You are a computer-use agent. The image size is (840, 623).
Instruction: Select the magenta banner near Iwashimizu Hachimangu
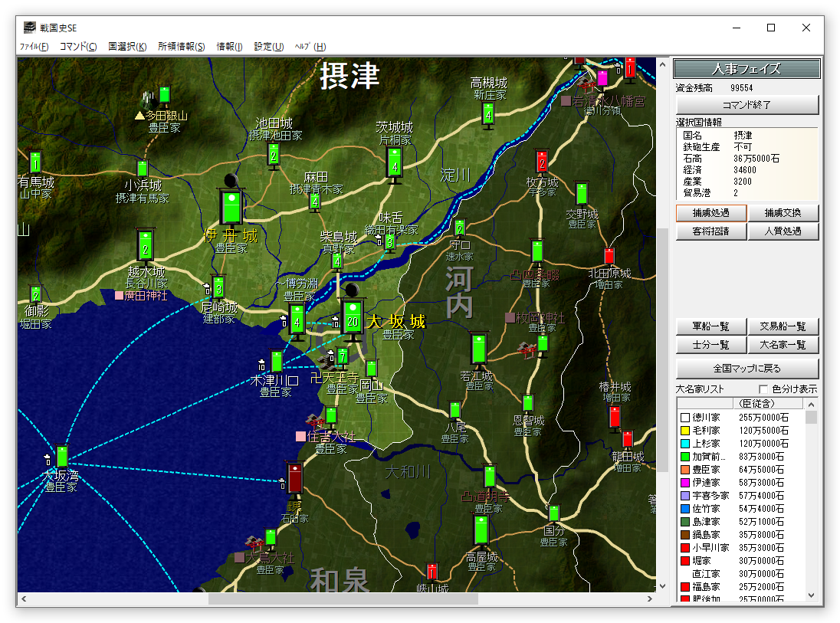[602, 78]
